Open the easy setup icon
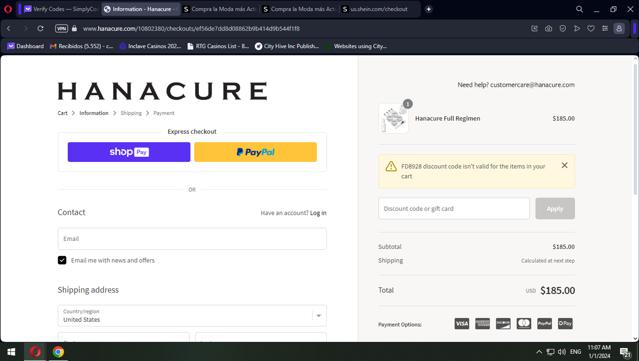This screenshot has height=361, width=639. pos(605,29)
